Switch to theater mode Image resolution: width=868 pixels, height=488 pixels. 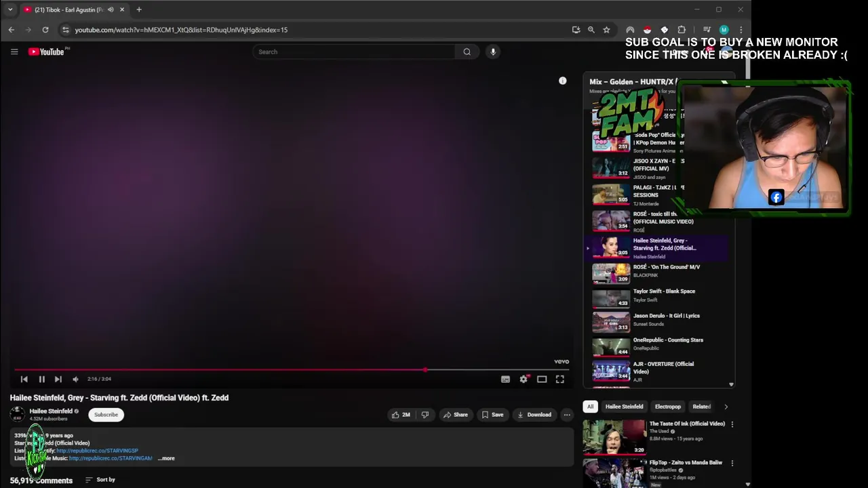542,379
